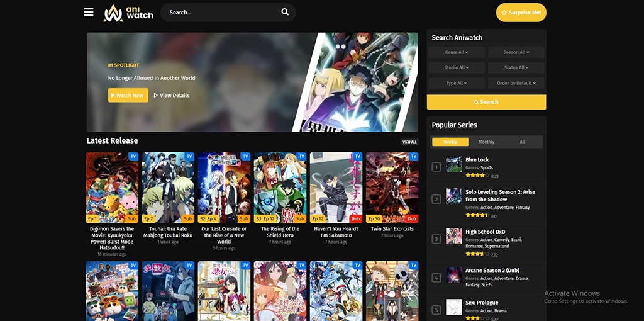Click High School DxD small thumbnail
644x321 pixels.
pyautogui.click(x=454, y=236)
